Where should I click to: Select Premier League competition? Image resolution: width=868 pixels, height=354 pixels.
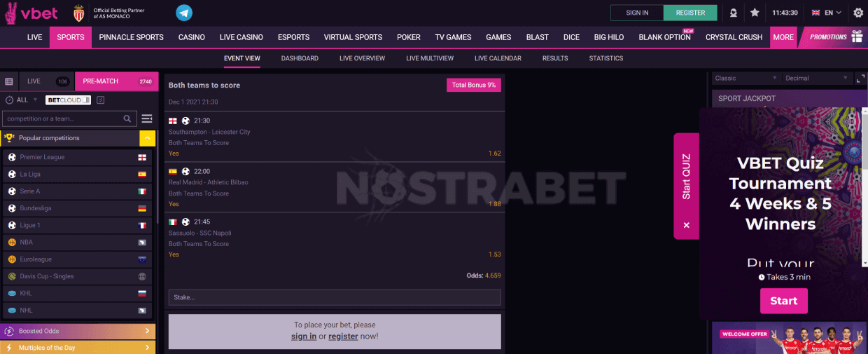click(78, 157)
